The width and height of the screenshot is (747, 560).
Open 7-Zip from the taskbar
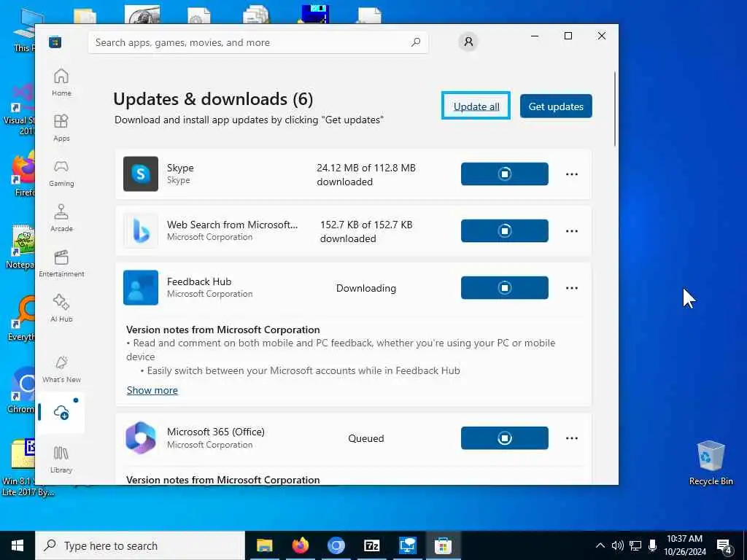click(x=371, y=545)
